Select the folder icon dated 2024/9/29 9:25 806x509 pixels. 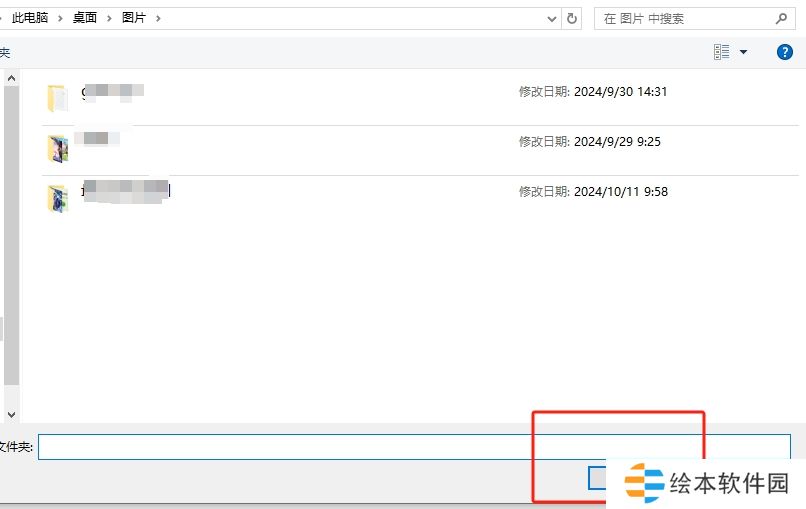pyautogui.click(x=57, y=148)
